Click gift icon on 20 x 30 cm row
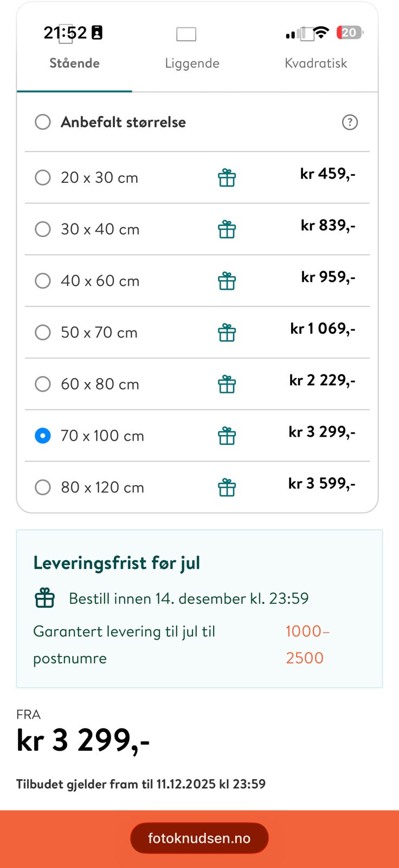The width and height of the screenshot is (399, 868). point(227,178)
